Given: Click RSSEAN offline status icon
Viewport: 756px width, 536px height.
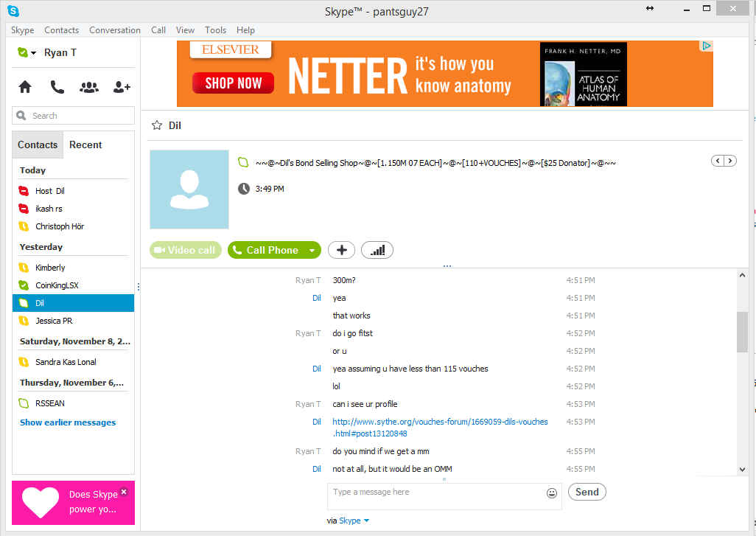Looking at the screenshot, I should [x=24, y=403].
